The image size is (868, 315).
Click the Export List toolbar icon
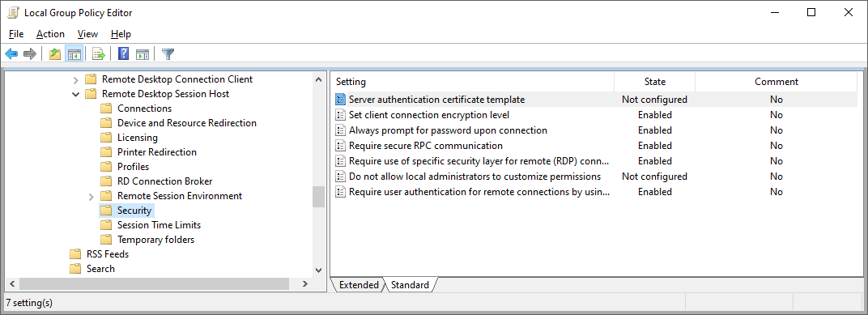[99, 53]
